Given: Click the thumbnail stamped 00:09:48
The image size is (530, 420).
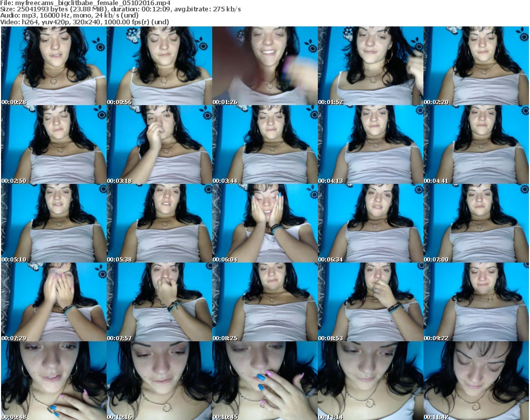Looking at the screenshot, I should [54, 381].
